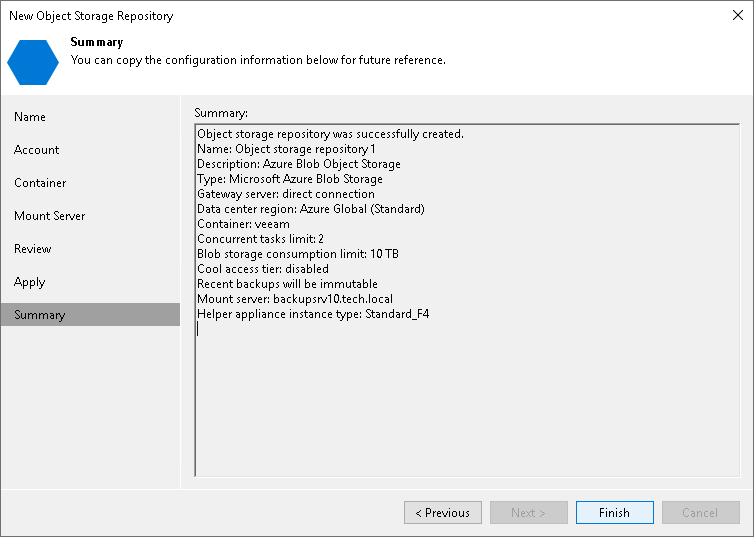Select the Apply step in sidebar

30,282
